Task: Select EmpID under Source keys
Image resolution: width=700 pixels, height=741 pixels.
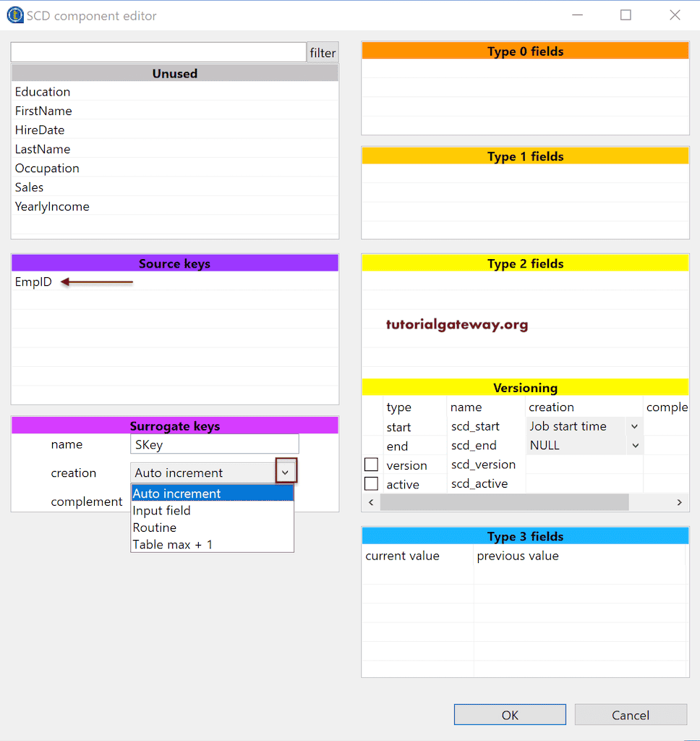Action: 33,282
